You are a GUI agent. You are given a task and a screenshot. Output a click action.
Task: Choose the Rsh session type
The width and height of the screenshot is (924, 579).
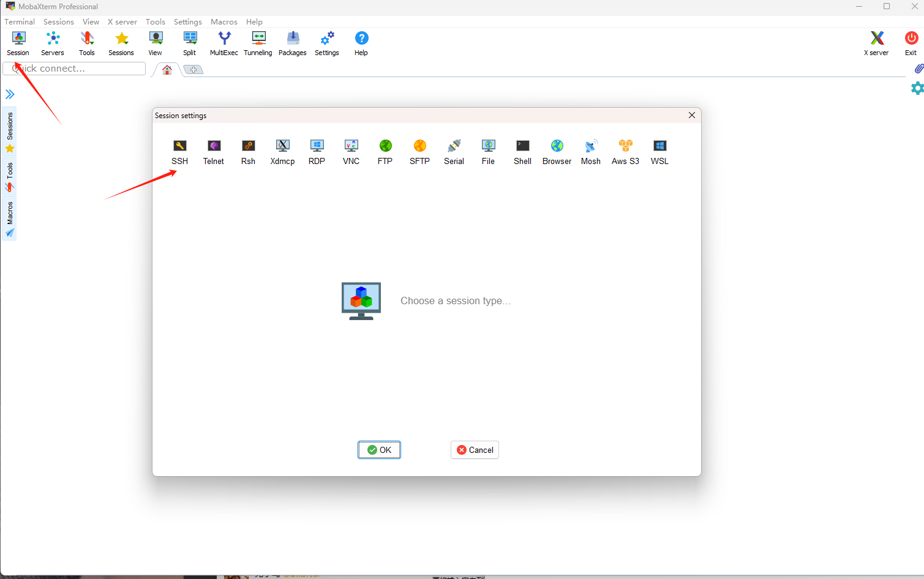248,152
